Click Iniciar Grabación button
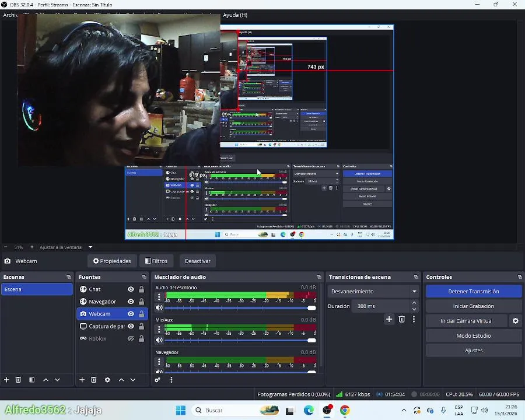 point(474,306)
